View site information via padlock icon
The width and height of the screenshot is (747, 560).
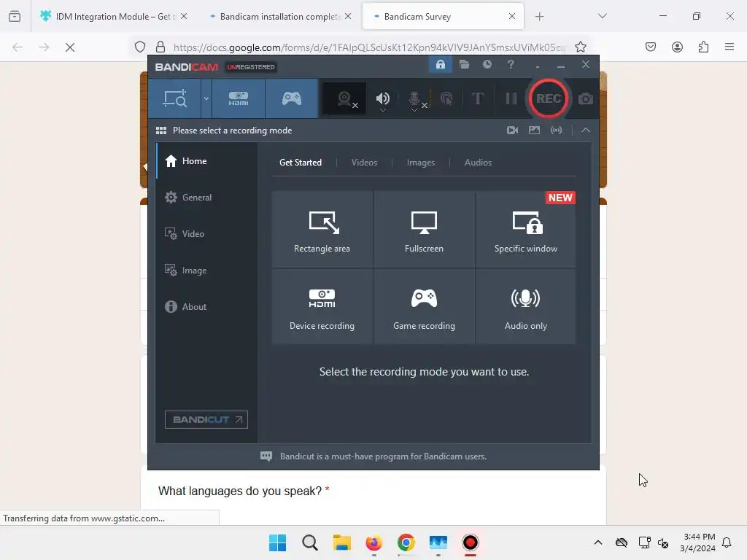point(160,47)
